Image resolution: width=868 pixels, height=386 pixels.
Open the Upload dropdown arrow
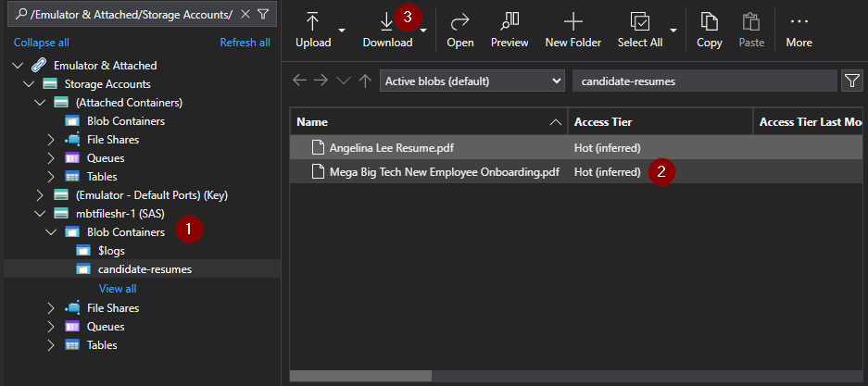coord(342,30)
